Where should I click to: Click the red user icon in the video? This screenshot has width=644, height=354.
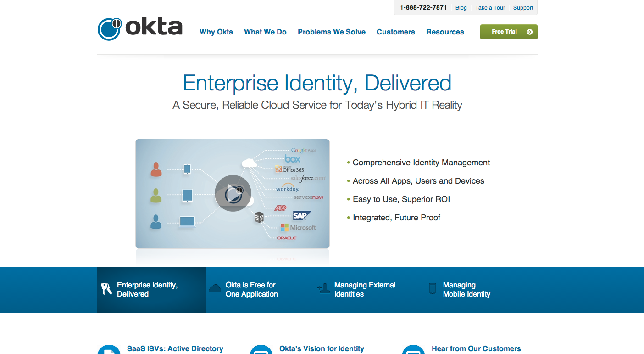[156, 169]
